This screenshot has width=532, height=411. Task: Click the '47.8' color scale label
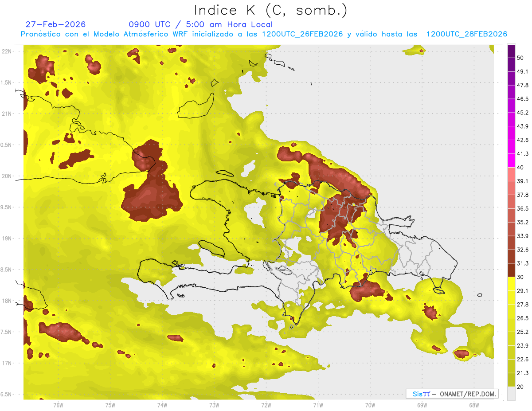pos(523,85)
